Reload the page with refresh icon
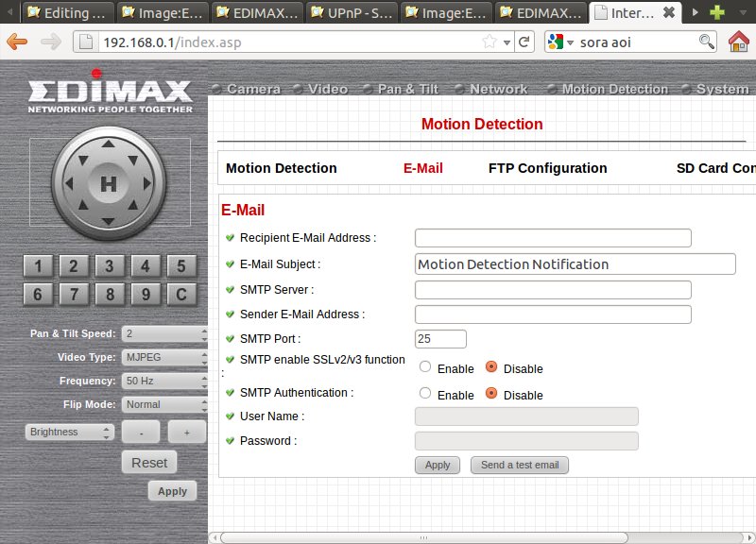756x544 pixels. tap(524, 42)
